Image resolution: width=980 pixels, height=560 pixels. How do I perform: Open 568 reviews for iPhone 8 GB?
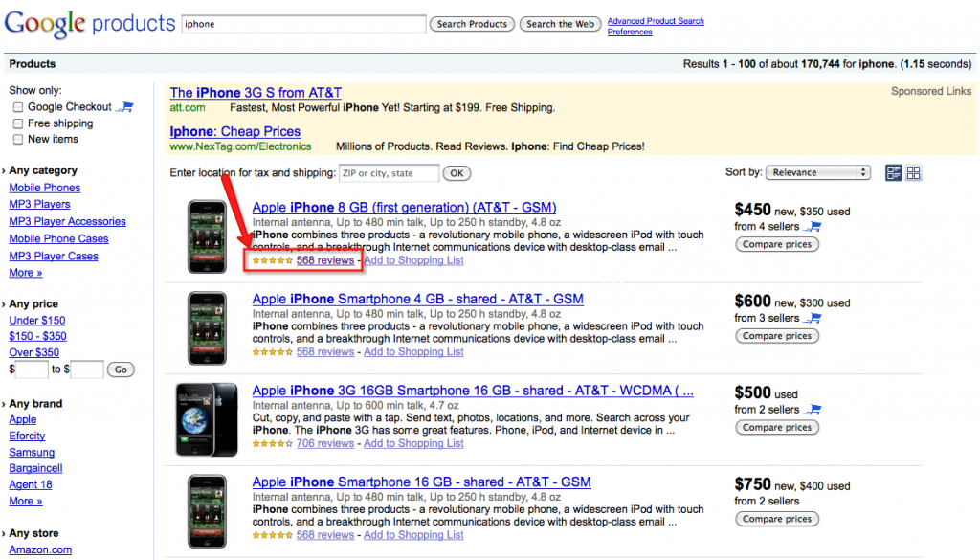[325, 260]
